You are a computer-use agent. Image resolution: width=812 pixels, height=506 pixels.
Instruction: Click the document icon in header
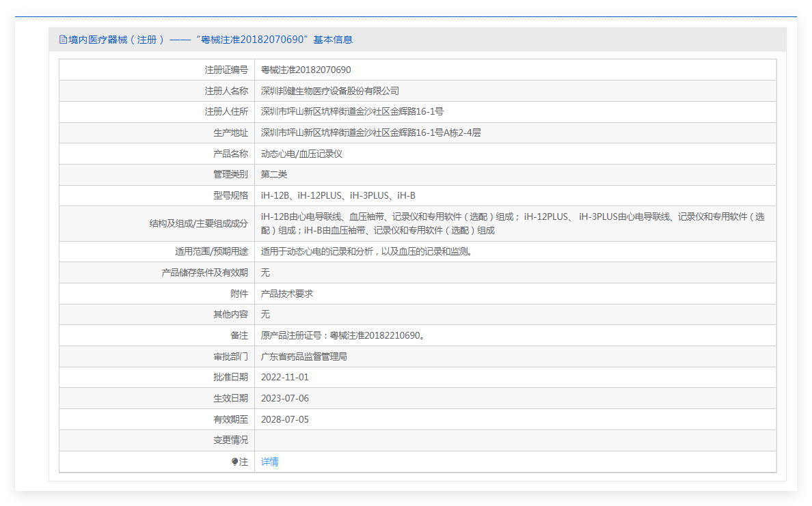pos(63,40)
